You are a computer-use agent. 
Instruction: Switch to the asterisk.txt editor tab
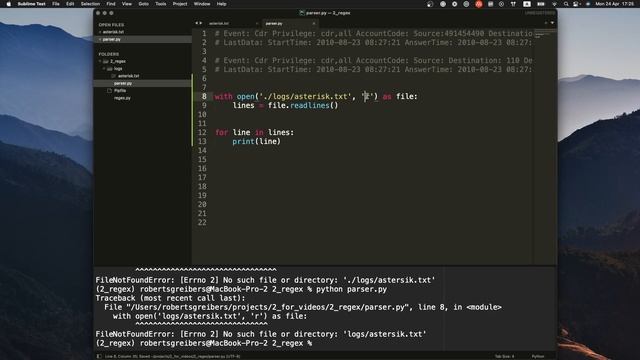point(232,23)
